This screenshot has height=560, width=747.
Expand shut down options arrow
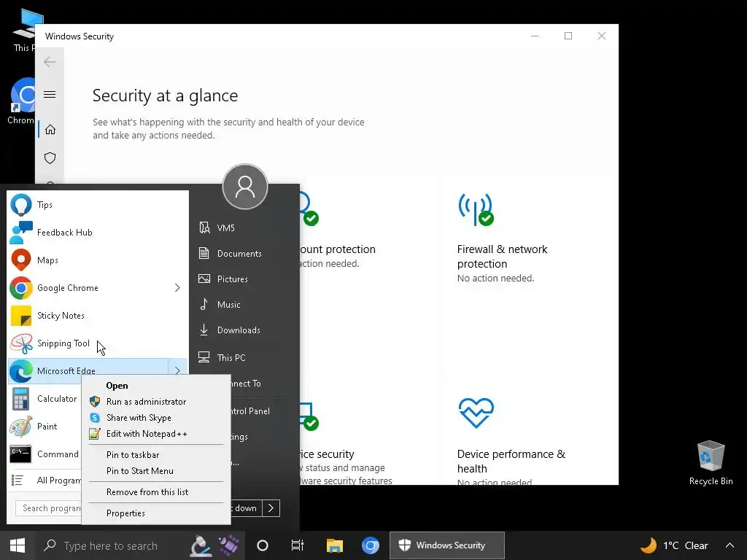pyautogui.click(x=271, y=508)
